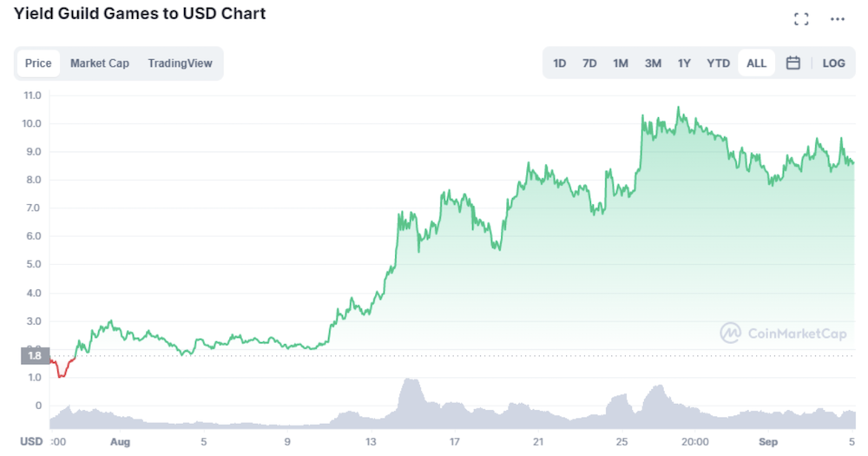Open the calendar date range picker
The height and width of the screenshot is (456, 868).
click(x=792, y=63)
